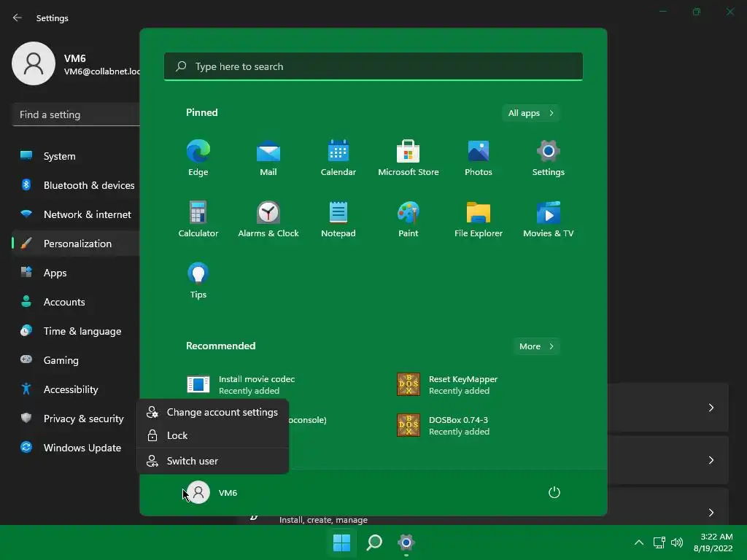This screenshot has width=747, height=560.
Task: Open Gaming settings category
Action: point(76,360)
